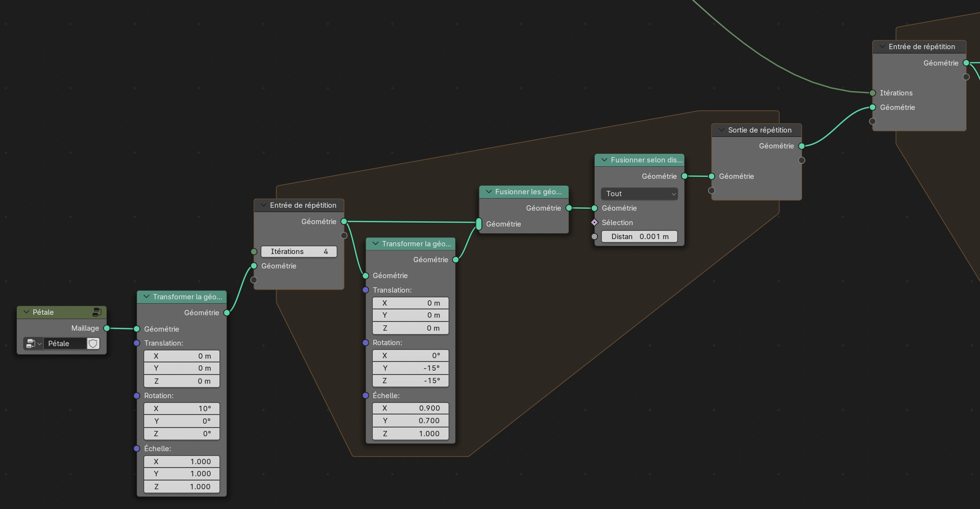
Task: Collapse the Pétale node using its chevron
Action: (x=27, y=312)
